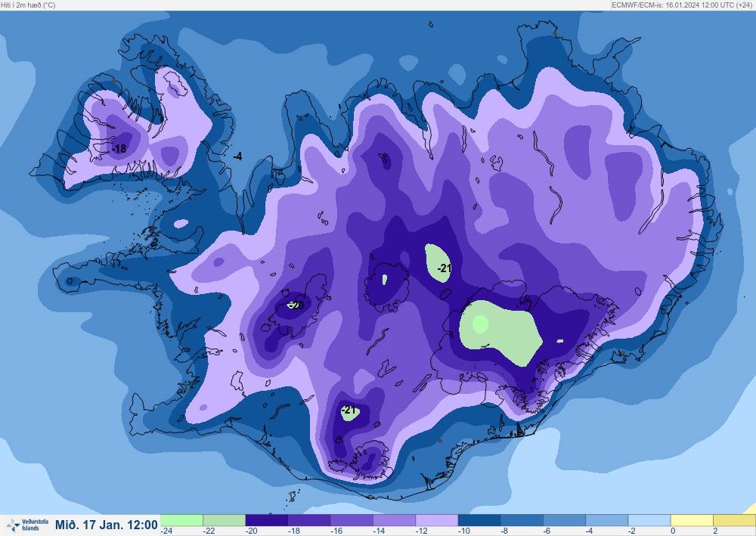Click the -20 label on the western glacier
The width and height of the screenshot is (756, 536).
295,305
